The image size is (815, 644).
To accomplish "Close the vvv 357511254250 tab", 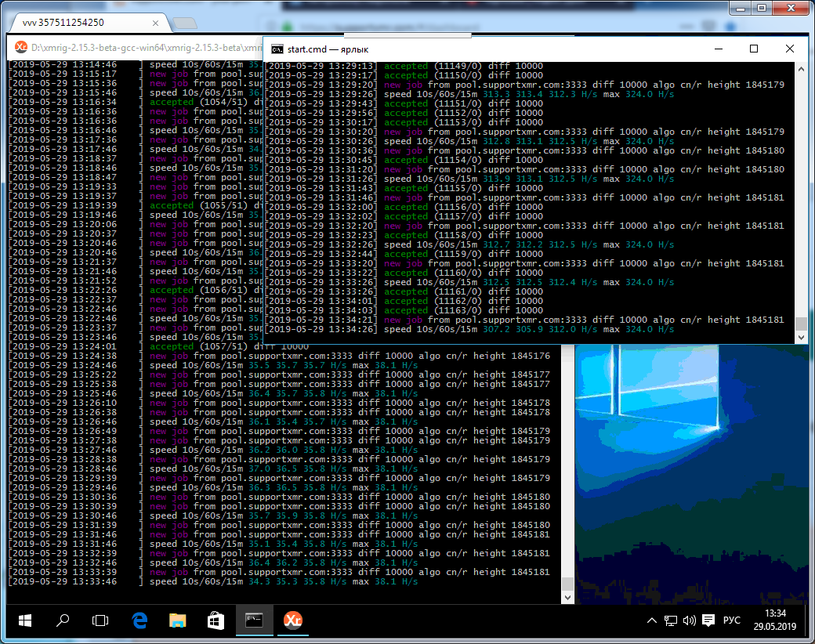I will pyautogui.click(x=155, y=23).
